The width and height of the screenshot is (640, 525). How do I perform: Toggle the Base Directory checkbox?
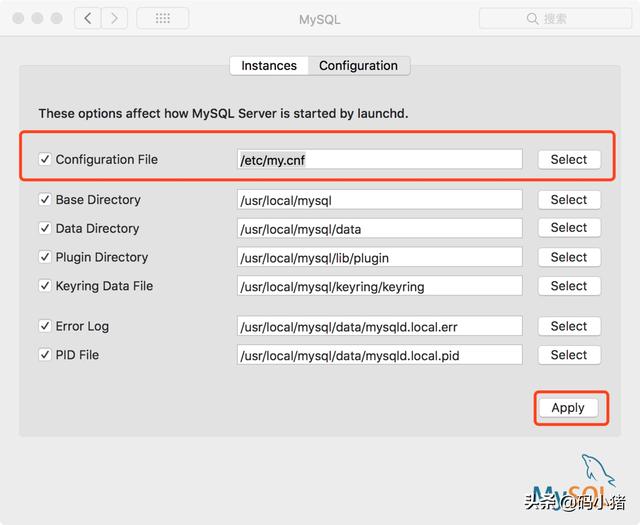[45, 200]
